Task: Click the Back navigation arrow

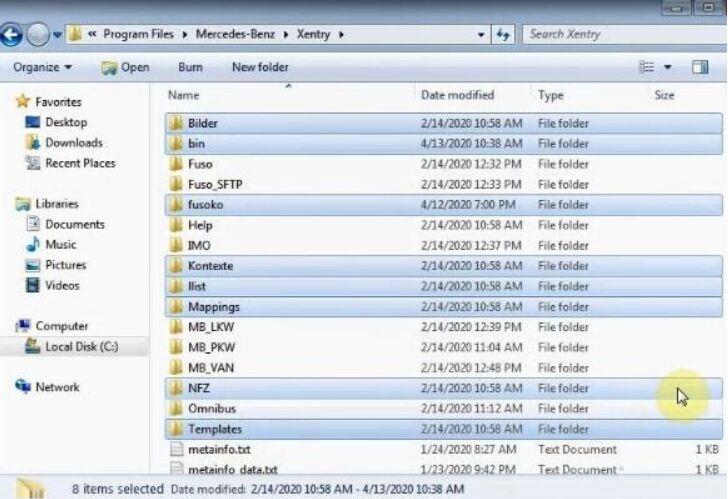Action: coord(11,35)
